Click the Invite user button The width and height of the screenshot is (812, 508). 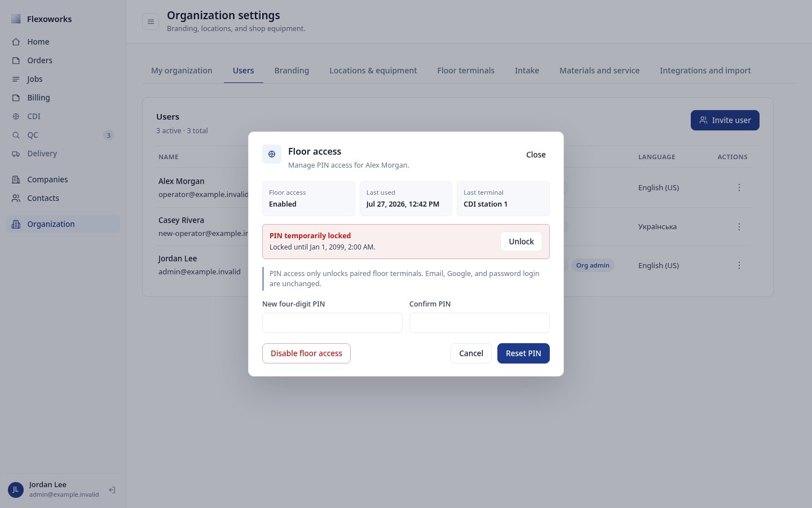coord(725,120)
